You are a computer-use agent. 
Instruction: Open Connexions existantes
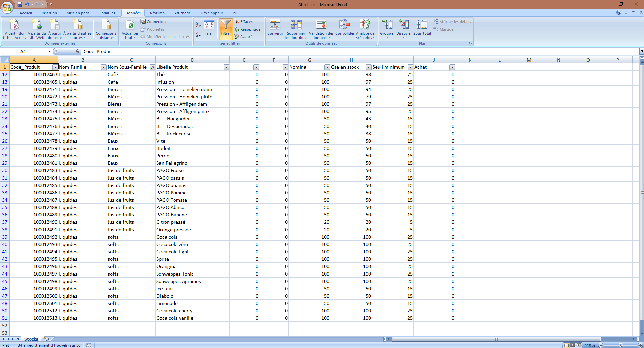(106, 30)
